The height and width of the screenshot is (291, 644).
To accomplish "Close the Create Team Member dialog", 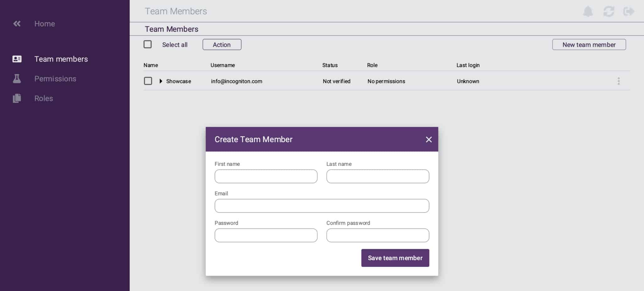I will pos(429,139).
